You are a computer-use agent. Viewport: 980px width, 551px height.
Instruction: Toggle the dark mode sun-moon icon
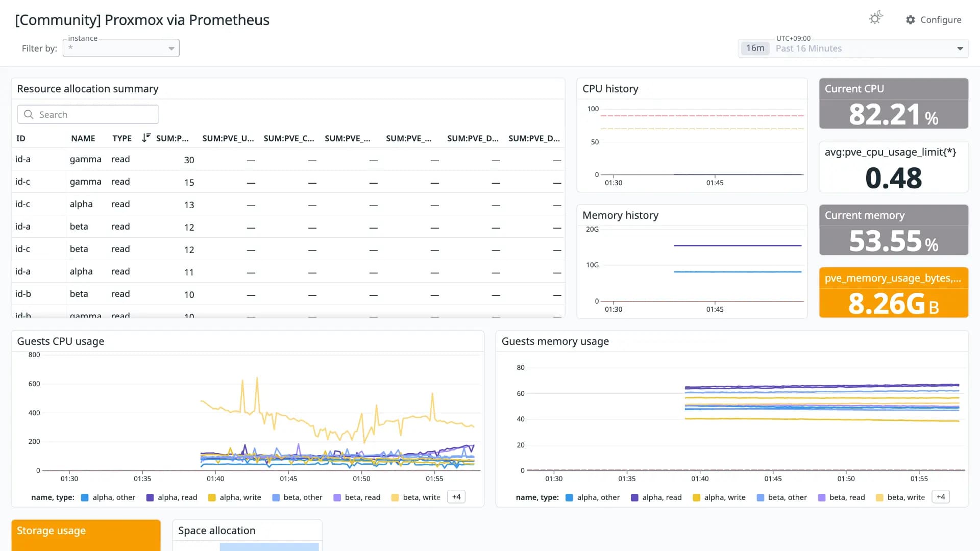point(876,18)
